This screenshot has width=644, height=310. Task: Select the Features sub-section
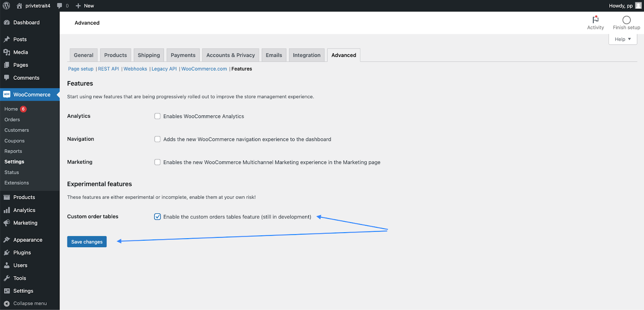pyautogui.click(x=242, y=69)
